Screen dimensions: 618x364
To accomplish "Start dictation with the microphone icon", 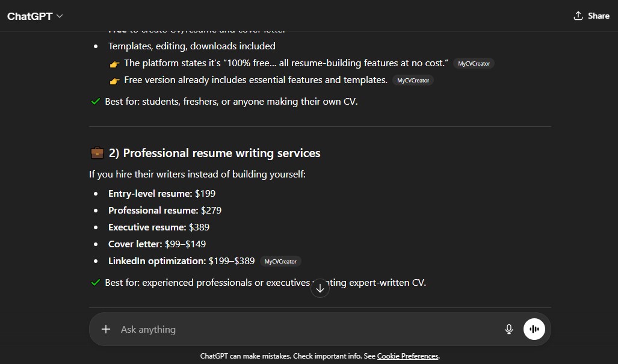I will 509,329.
